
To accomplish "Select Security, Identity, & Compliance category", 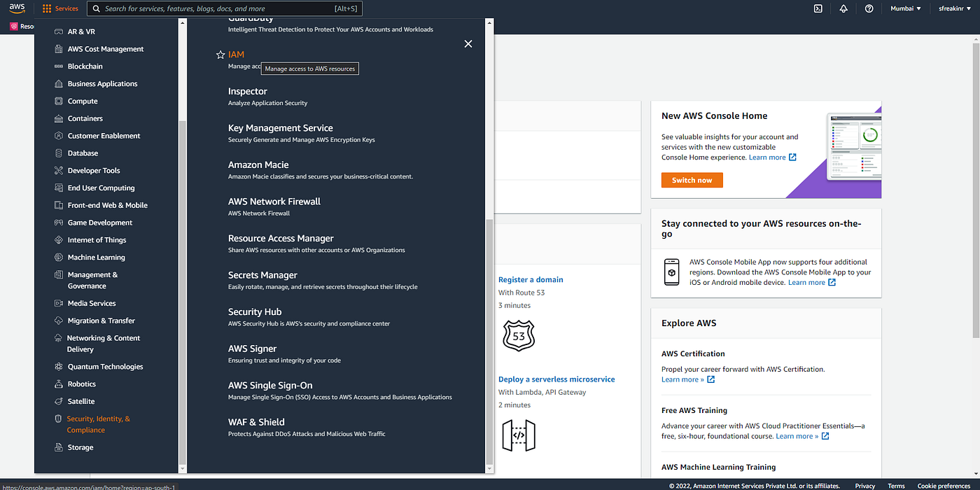I will (x=99, y=424).
